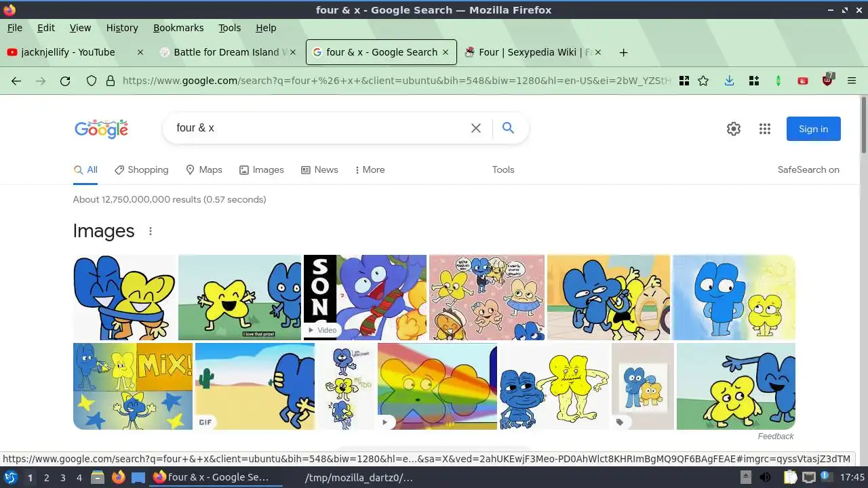Image resolution: width=868 pixels, height=488 pixels.
Task: Open the tracking protection shield icon
Action: click(x=92, y=81)
